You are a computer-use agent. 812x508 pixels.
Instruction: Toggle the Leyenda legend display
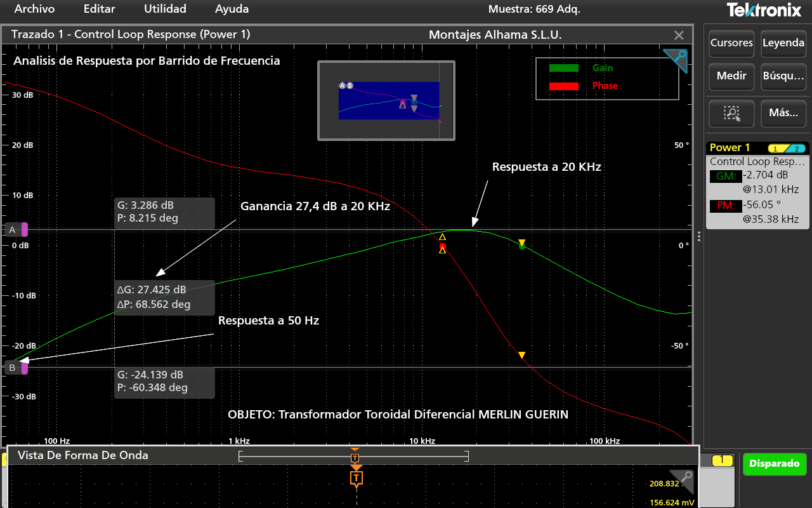pos(783,43)
